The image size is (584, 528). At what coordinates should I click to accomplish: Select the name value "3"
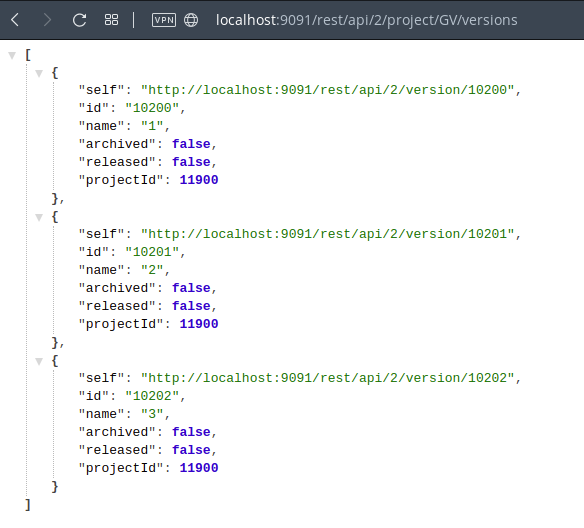pos(152,414)
